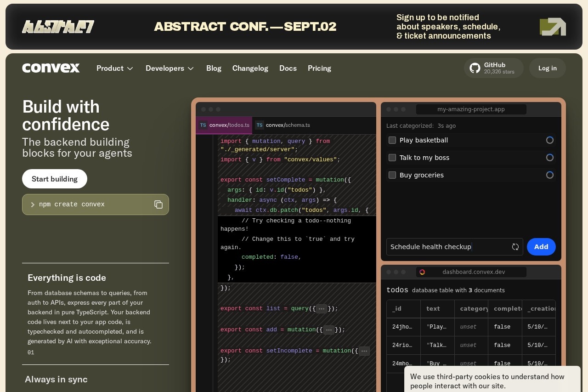
Task: Click the completed: false code line
Action: pyautogui.click(x=271, y=257)
